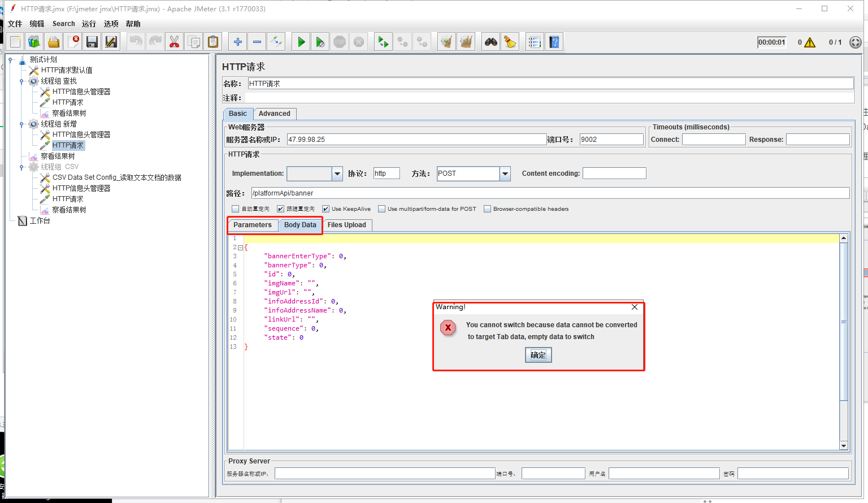
Task: Select the Body Data tab
Action: click(x=300, y=225)
